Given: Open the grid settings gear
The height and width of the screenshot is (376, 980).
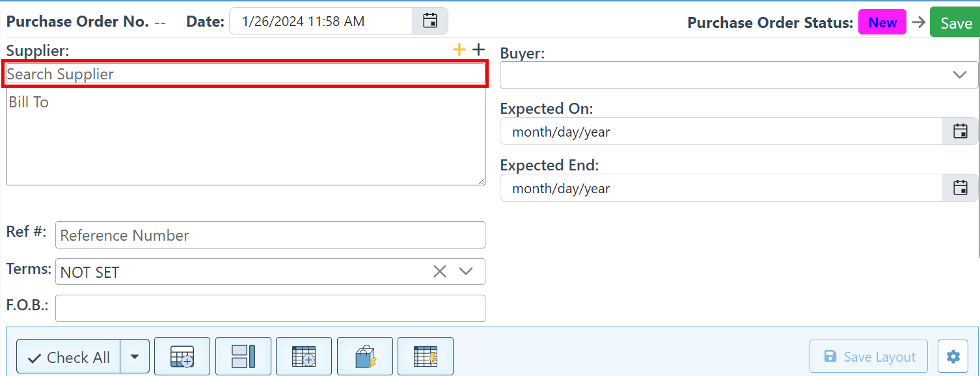Looking at the screenshot, I should 953,356.
